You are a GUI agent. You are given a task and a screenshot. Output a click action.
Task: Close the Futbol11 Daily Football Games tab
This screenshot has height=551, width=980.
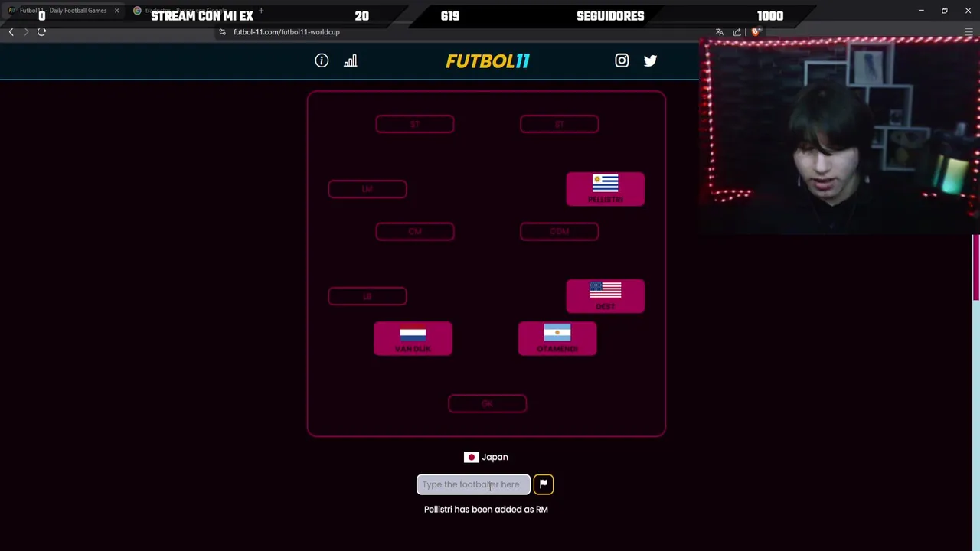[116, 11]
